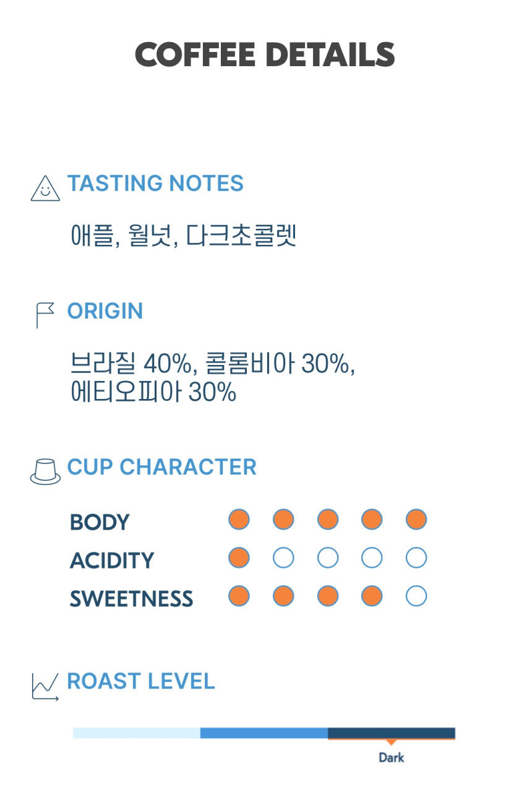The height and width of the screenshot is (798, 532).
Task: Select the fifth Body rating dot
Action: [416, 520]
